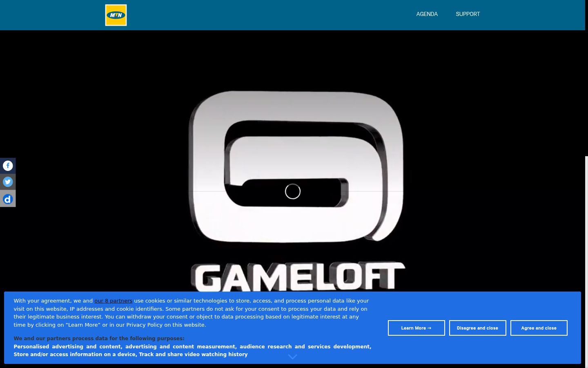Click the text 'We and our partners process data for the following purposes:'

pos(99,338)
